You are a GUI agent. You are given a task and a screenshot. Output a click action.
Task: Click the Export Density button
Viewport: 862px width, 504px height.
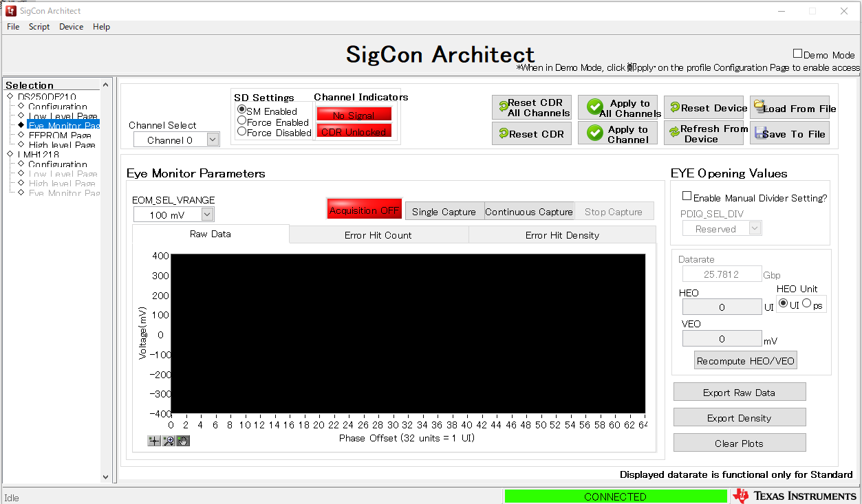(740, 417)
